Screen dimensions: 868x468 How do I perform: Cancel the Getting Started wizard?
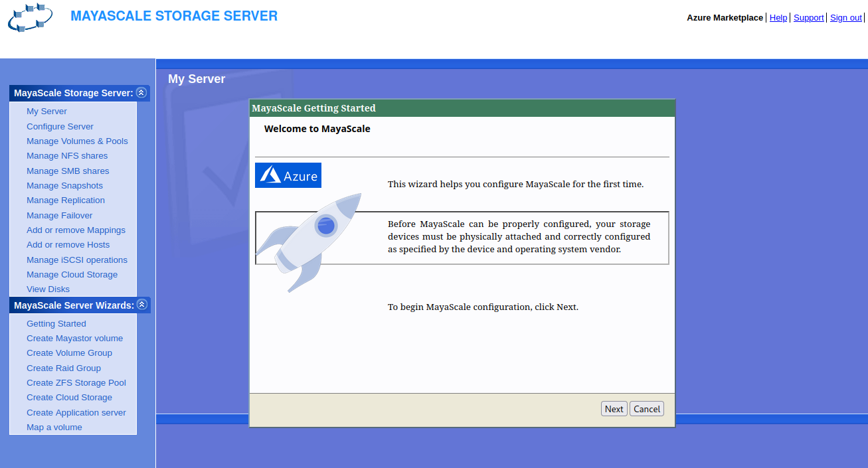click(x=646, y=409)
